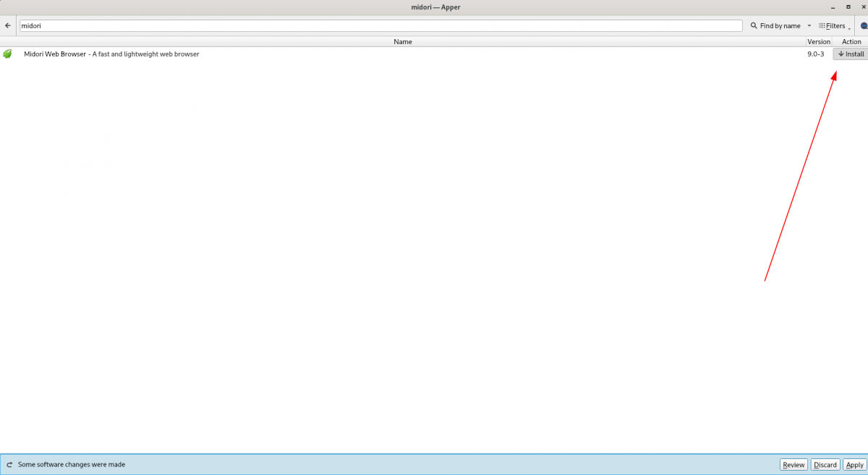This screenshot has width=868, height=475.
Task: Open the Find by name search mode
Action: 775,25
